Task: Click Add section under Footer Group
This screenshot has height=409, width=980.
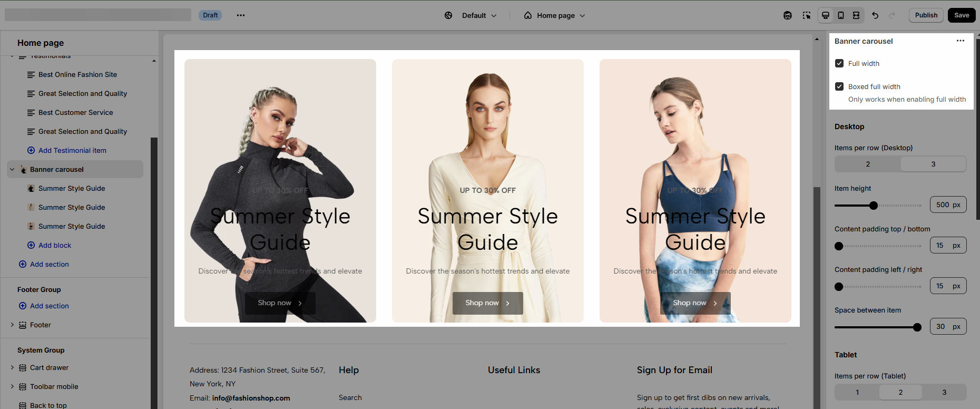Action: (49, 306)
